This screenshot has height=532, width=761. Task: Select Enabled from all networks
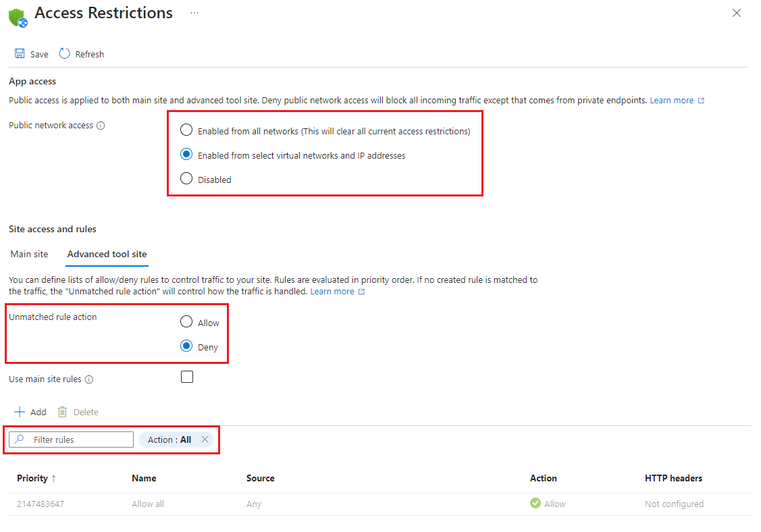pos(186,130)
